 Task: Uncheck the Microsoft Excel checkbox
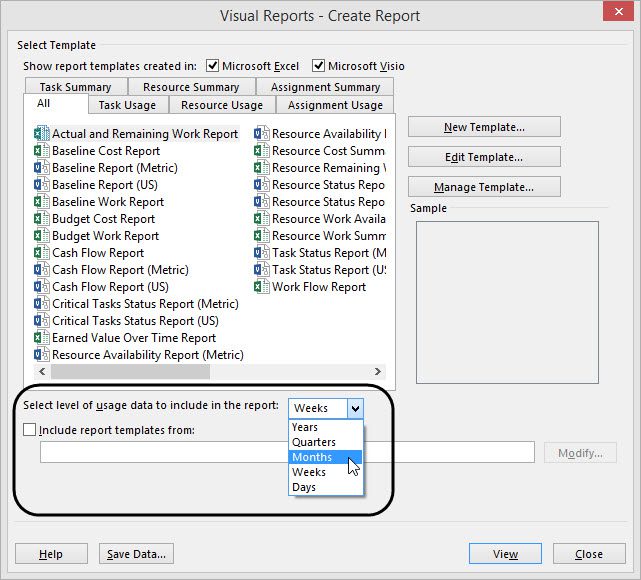tap(212, 65)
